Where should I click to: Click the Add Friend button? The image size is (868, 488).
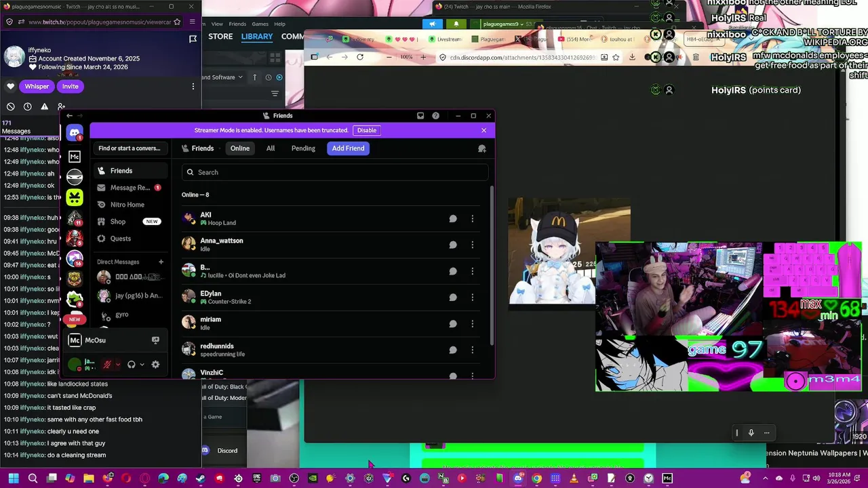pos(348,148)
